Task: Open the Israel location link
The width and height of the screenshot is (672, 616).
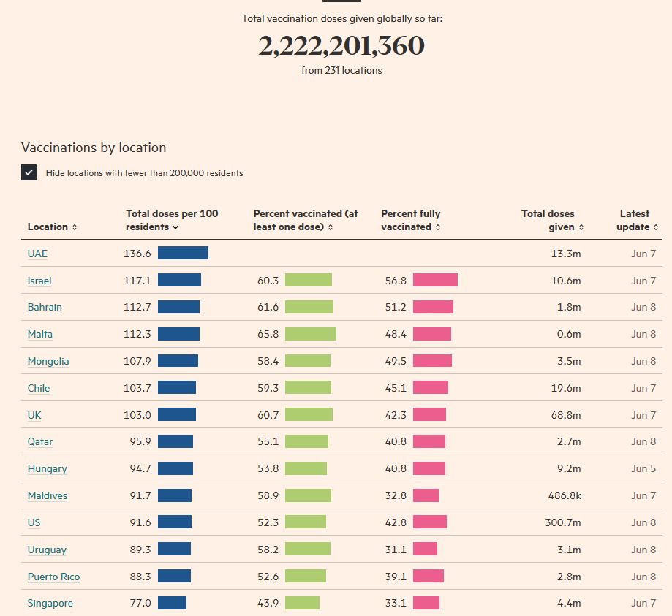Action: (39, 281)
